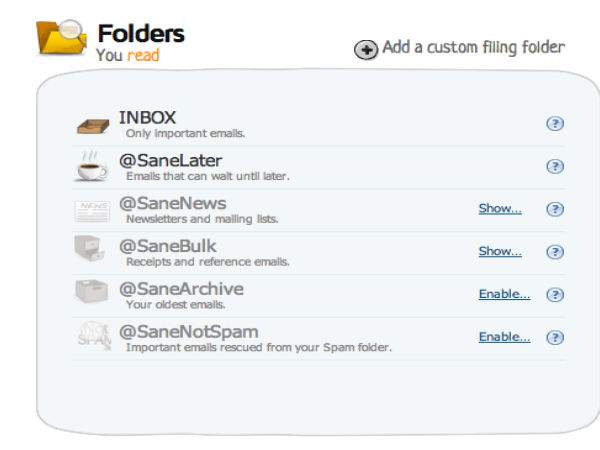Click the @SaneNotSpam icon

pos(92,337)
